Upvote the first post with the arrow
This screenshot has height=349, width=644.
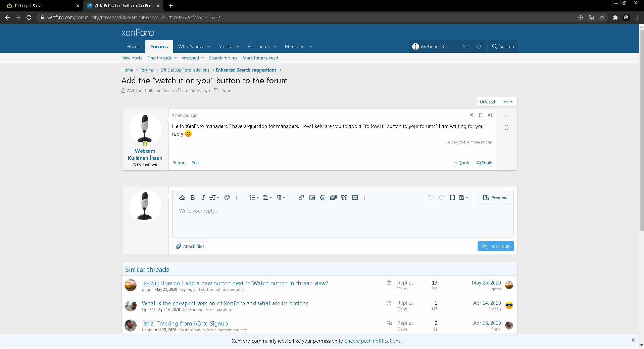(x=506, y=116)
